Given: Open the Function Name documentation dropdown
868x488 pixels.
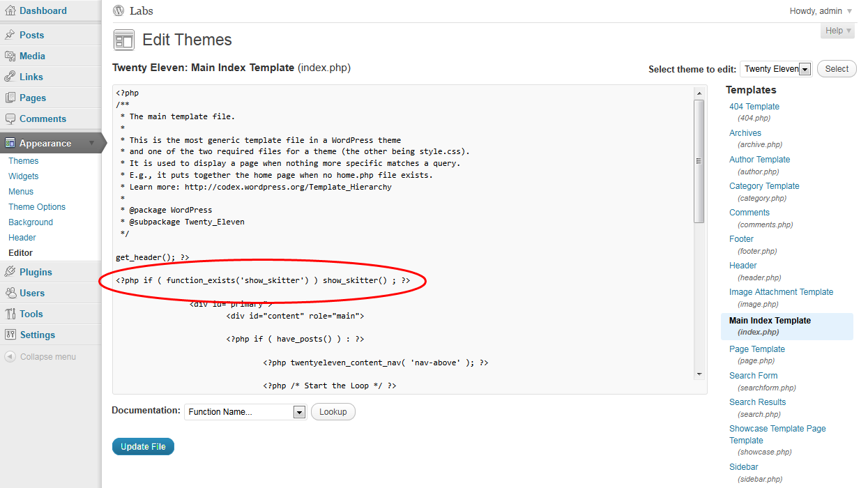Looking at the screenshot, I should [x=245, y=412].
